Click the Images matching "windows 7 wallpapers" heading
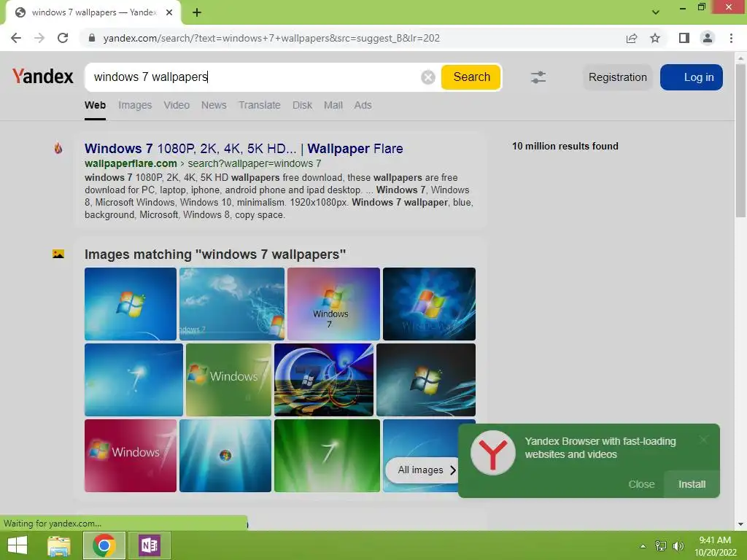The image size is (747, 560). [x=215, y=254]
